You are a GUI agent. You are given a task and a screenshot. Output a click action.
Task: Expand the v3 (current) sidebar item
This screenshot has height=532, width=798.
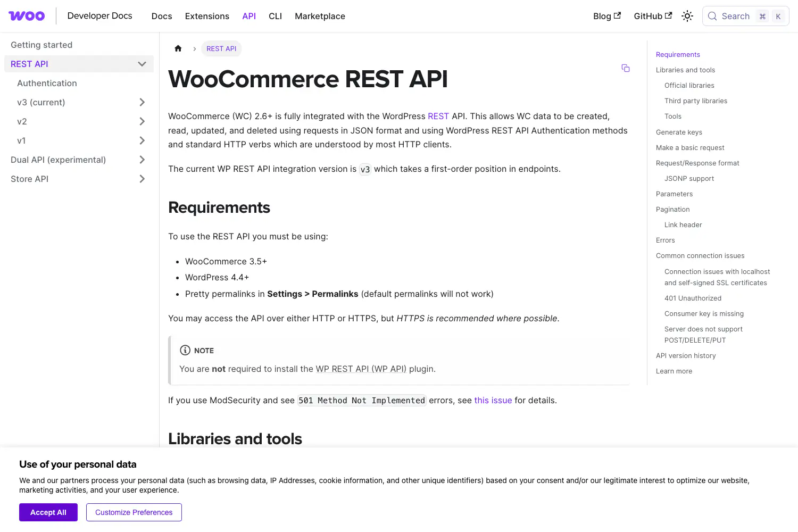(142, 102)
